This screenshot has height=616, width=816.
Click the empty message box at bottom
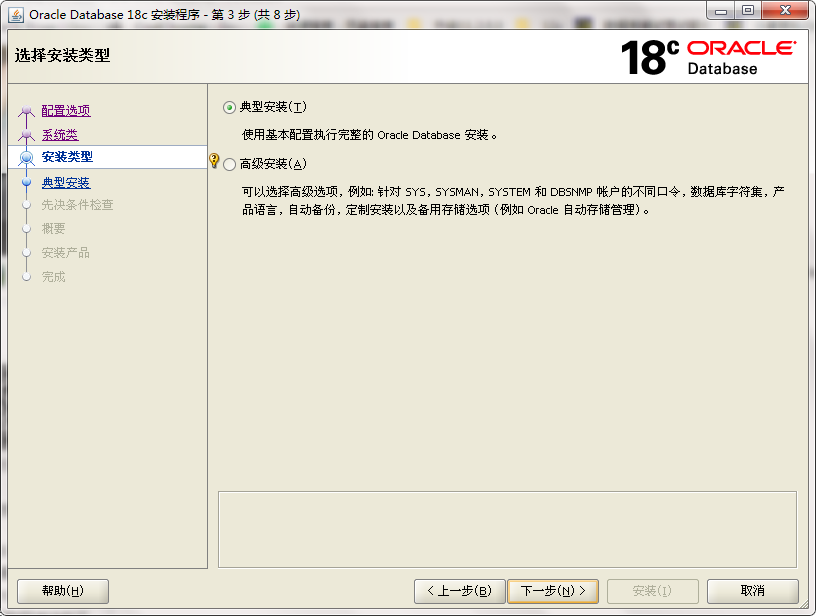point(507,530)
